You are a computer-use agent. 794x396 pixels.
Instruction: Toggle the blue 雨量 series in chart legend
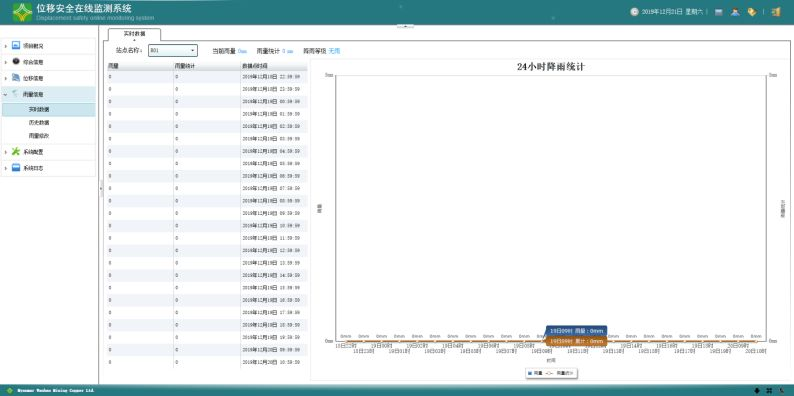point(535,373)
